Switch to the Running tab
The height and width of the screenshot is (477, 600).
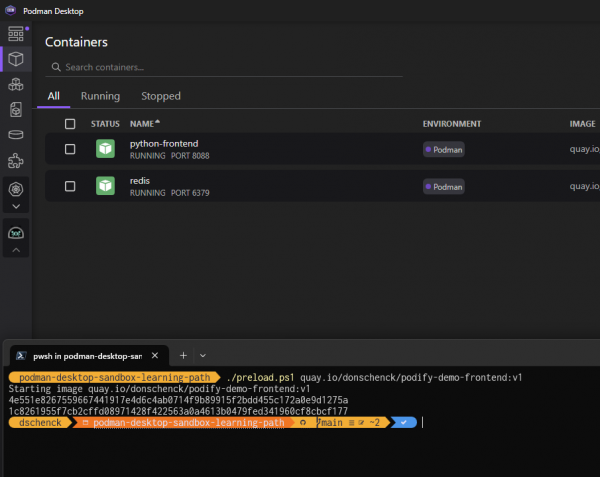100,96
